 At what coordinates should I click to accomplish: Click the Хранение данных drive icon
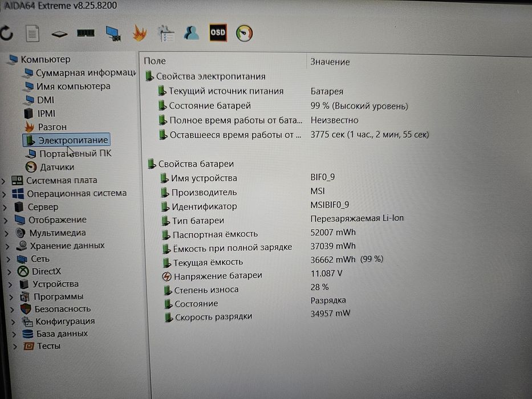[x=22, y=245]
